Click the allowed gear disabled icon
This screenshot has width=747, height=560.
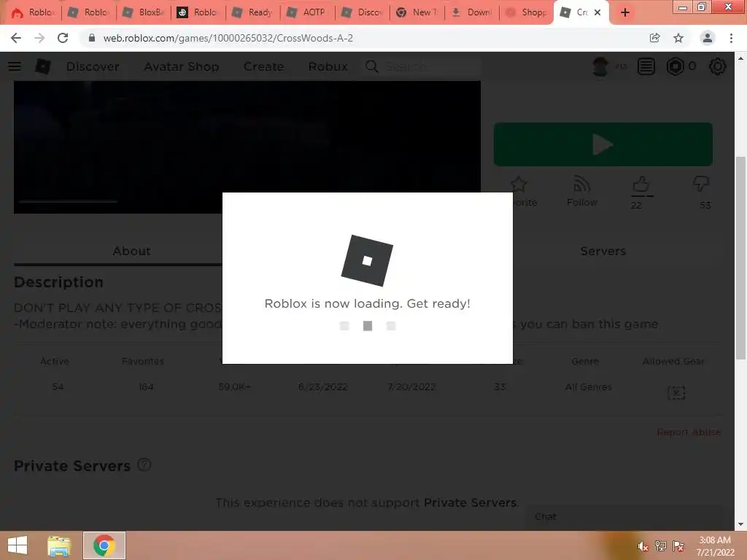[676, 393]
